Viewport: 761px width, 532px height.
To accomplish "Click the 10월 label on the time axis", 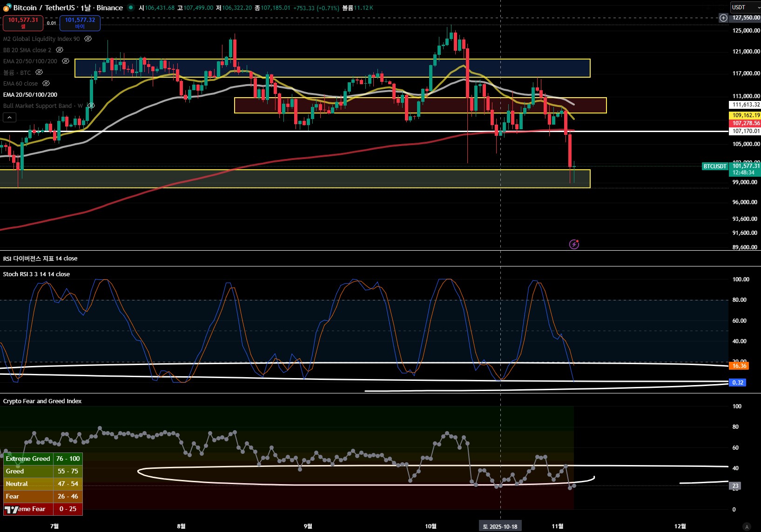I will 431,526.
